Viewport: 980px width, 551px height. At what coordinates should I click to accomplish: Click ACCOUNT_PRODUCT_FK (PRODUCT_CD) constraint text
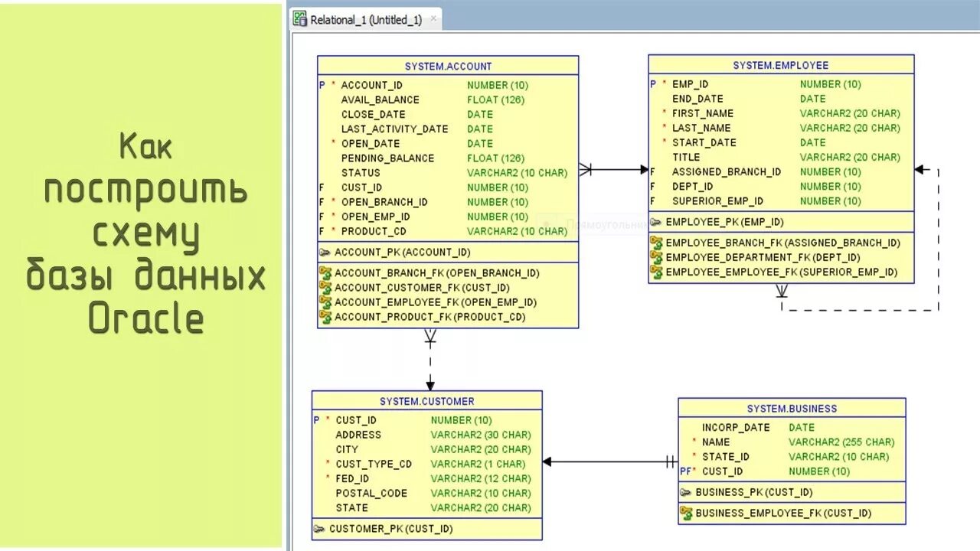coord(430,316)
